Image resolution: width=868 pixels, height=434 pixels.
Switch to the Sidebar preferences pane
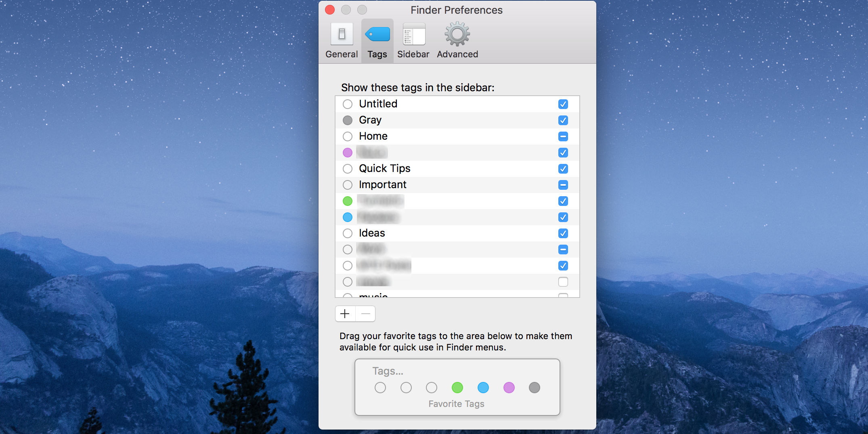coord(413,41)
